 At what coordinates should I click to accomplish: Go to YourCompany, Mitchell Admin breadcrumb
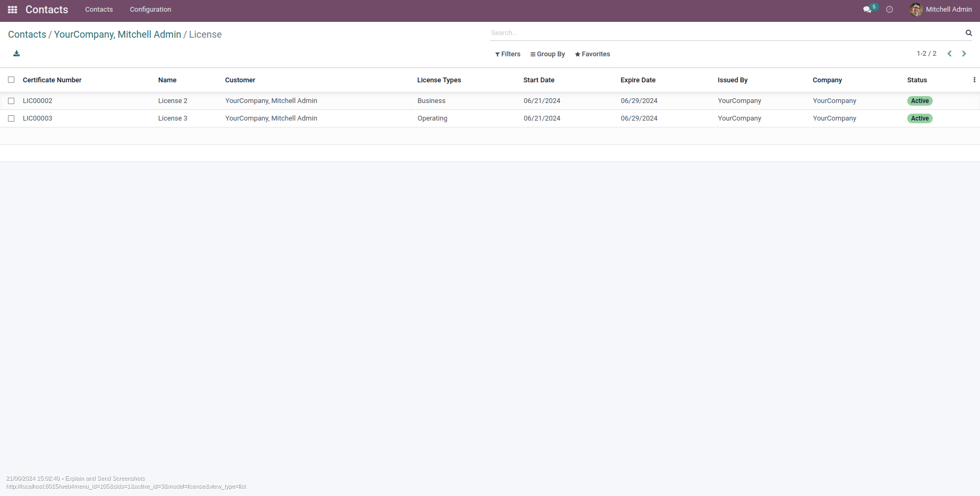[117, 35]
